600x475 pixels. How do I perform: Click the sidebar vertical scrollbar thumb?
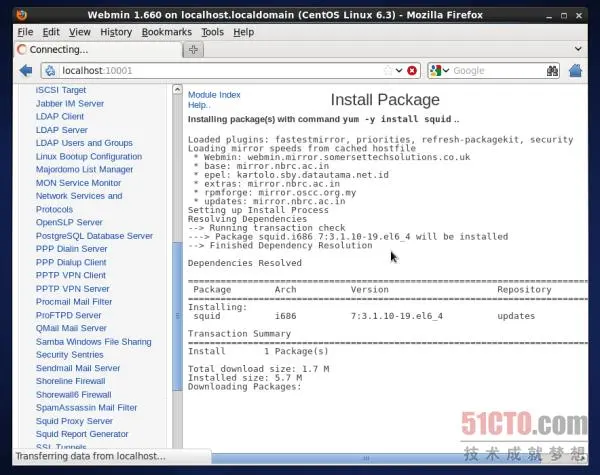click(177, 316)
